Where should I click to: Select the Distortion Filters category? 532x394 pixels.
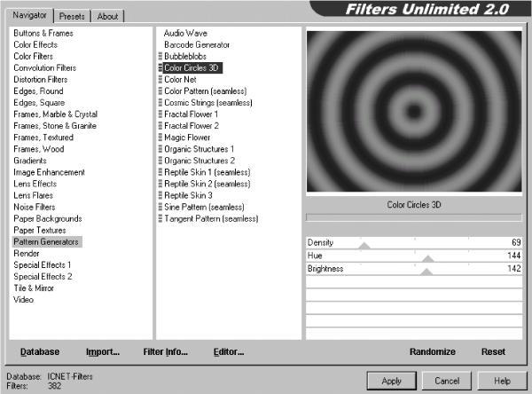pos(41,79)
